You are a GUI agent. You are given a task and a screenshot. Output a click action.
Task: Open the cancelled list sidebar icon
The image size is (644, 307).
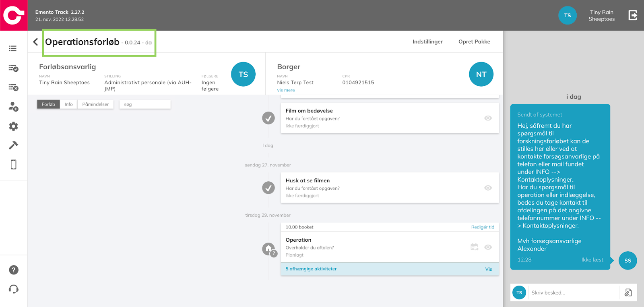click(x=13, y=87)
